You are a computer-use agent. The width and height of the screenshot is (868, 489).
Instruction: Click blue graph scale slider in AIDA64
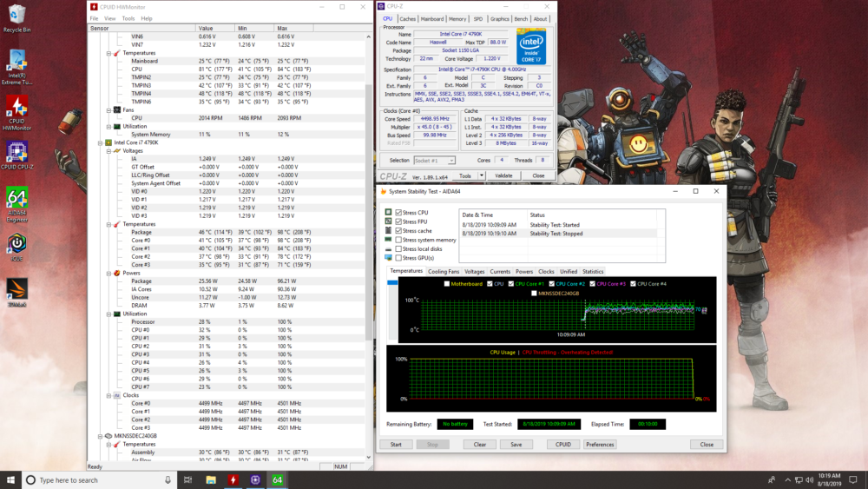coord(392,282)
